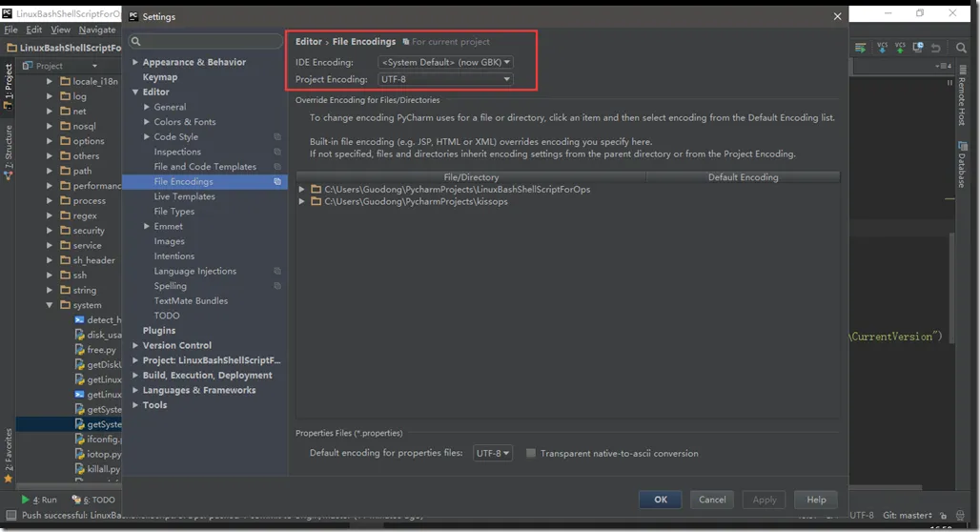980x532 pixels.
Task: Toggle tool window buttons icon in status bar
Action: click(10, 515)
